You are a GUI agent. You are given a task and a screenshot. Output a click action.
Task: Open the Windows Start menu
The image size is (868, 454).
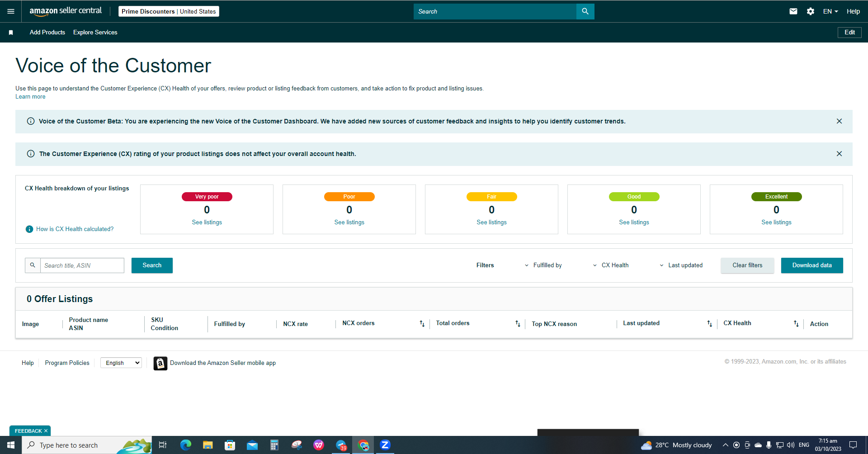pos(11,445)
